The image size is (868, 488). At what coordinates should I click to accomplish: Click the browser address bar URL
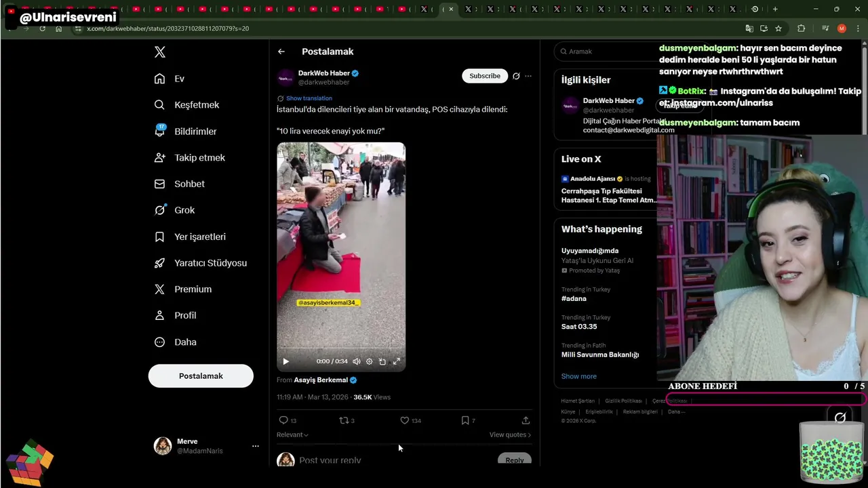click(168, 28)
